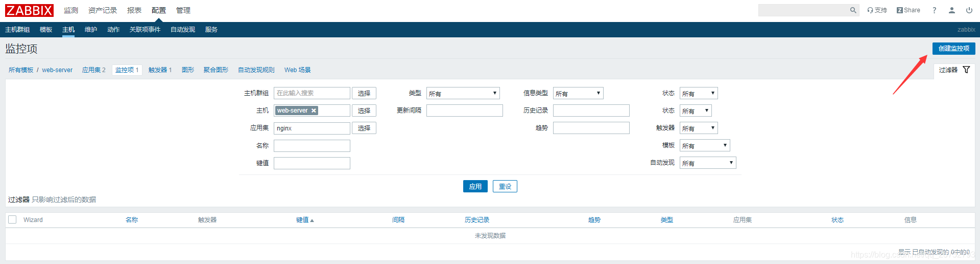Viewport: 980px width, 264px height.
Task: Go to 维护 submenu
Action: coord(91,30)
